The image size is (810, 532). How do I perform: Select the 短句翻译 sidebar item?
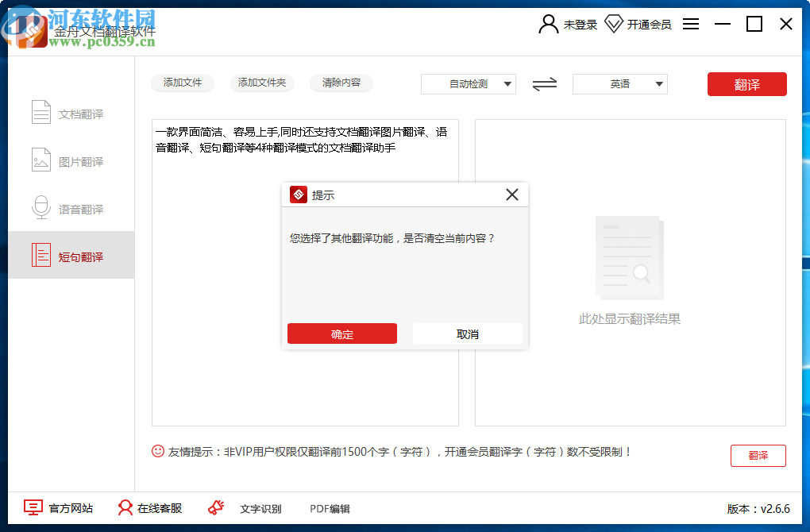[71, 255]
